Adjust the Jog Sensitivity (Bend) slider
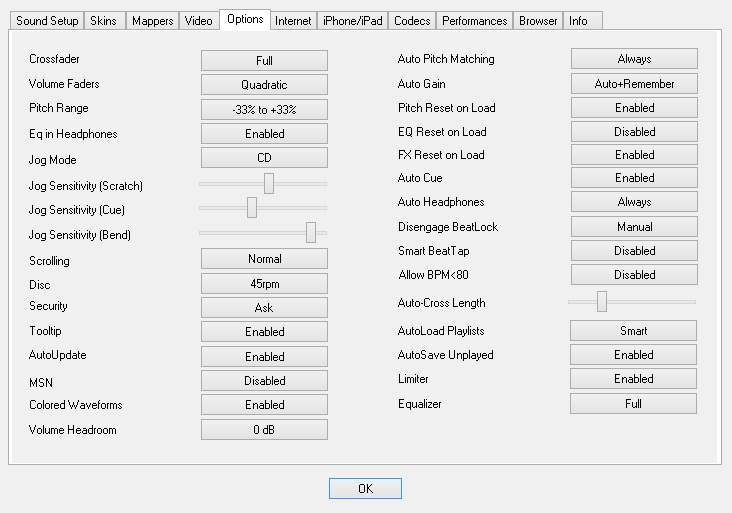Image resolution: width=732 pixels, height=513 pixels. pos(311,232)
